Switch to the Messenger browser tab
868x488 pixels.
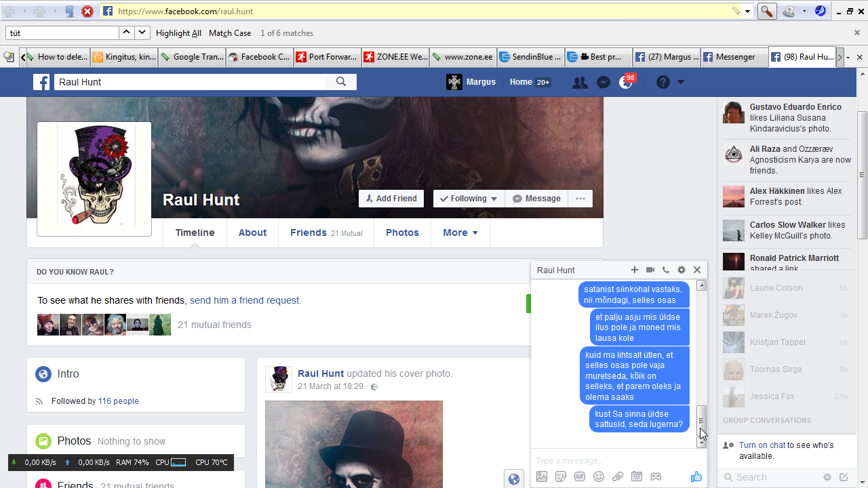pos(734,57)
